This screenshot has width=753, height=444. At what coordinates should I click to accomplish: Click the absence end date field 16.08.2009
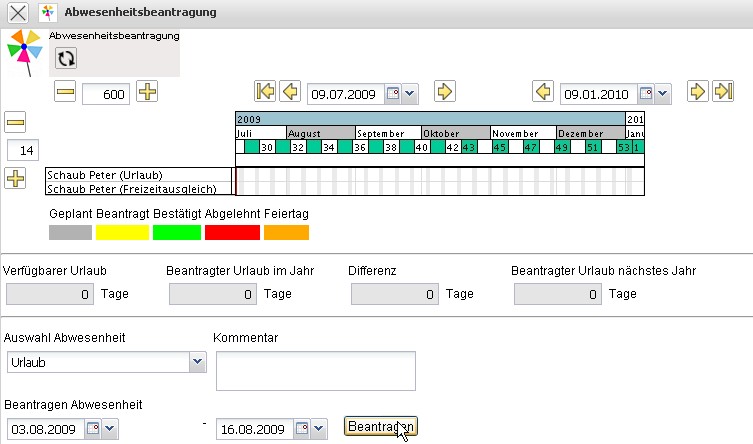tap(255, 429)
